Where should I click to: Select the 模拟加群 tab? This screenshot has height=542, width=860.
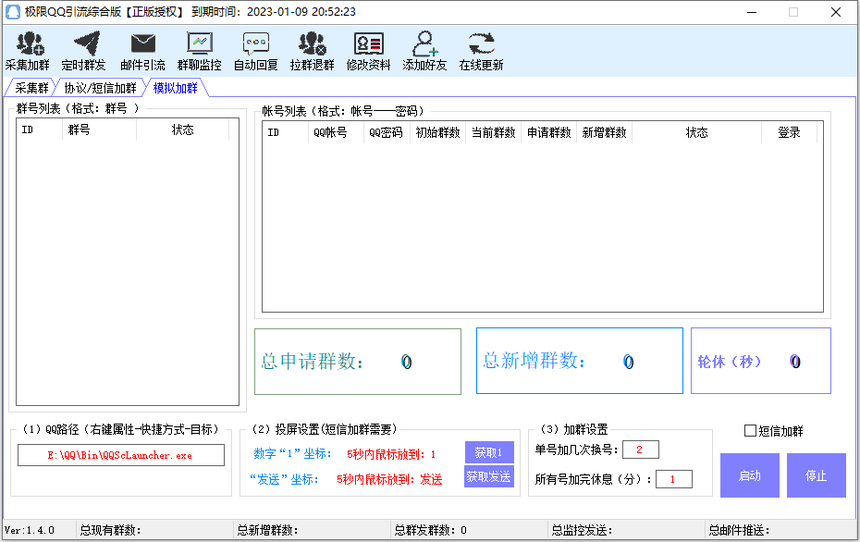(175, 88)
